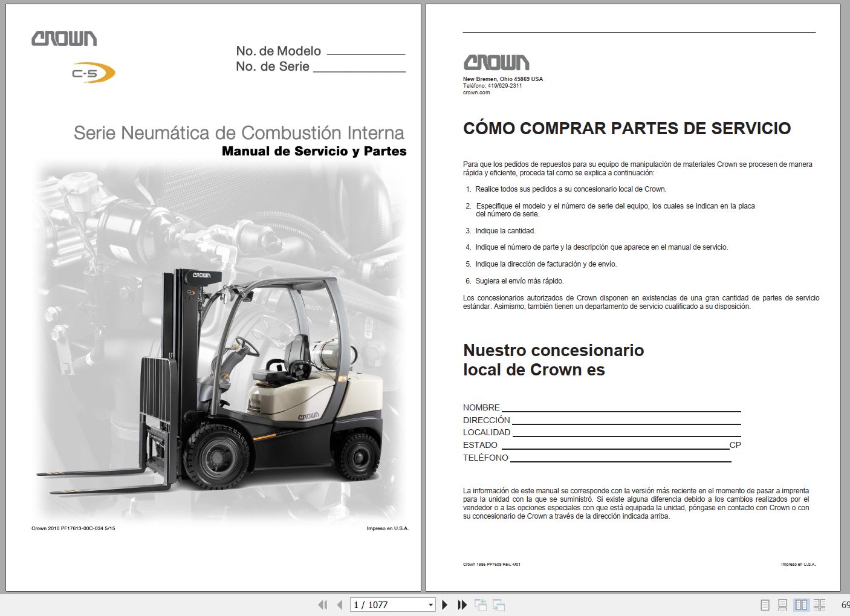Click 'Serie Neumática de Combustión Interna' title
The width and height of the screenshot is (850, 616).
[x=239, y=133]
